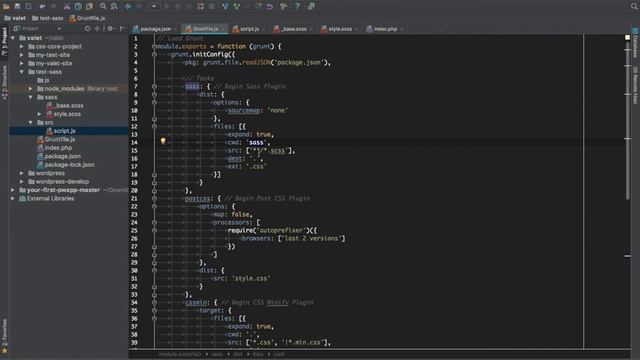Click the Replace icon in toolbar
640x360 pixels.
coord(114,6)
